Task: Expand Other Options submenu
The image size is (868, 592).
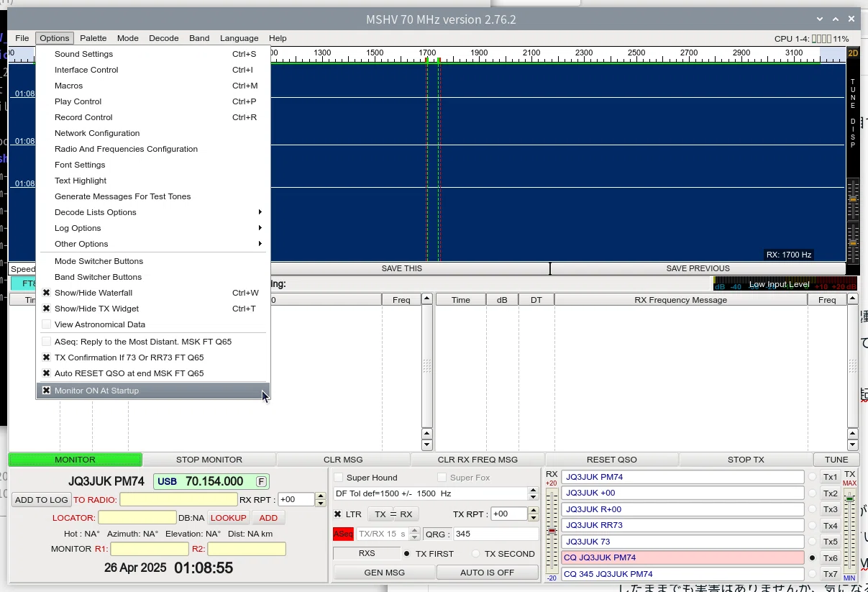Action: click(x=153, y=244)
